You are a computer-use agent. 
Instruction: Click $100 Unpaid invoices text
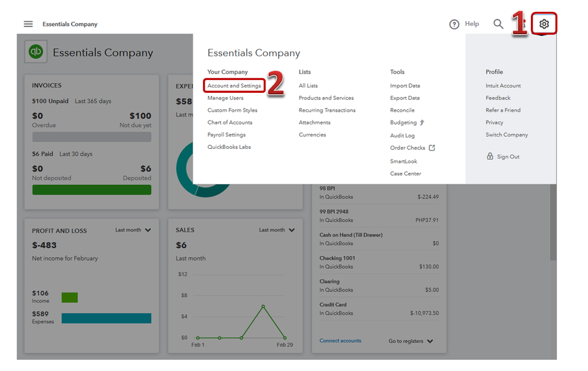tap(50, 101)
